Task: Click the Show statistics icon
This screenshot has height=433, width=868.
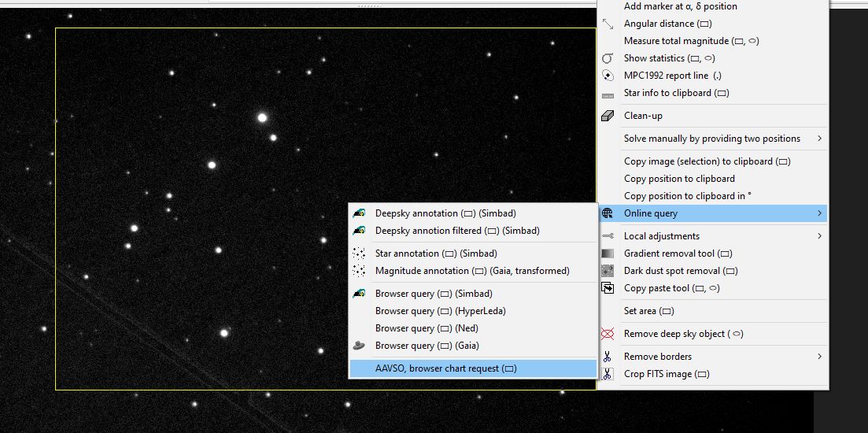Action: click(x=608, y=58)
